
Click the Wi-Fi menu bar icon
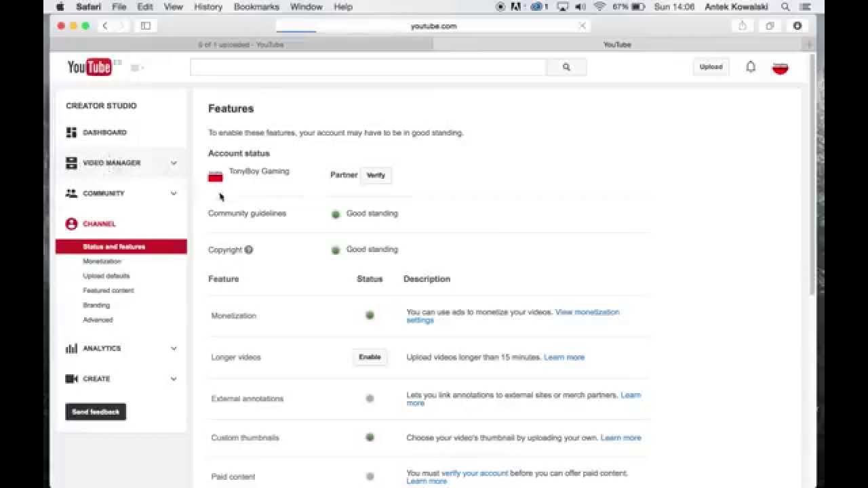tap(599, 7)
